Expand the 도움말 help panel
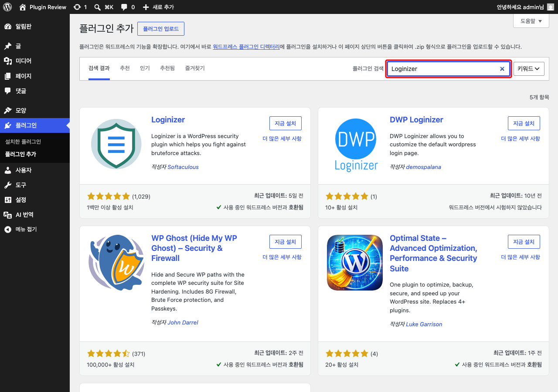This screenshot has height=392, width=558. (x=531, y=21)
